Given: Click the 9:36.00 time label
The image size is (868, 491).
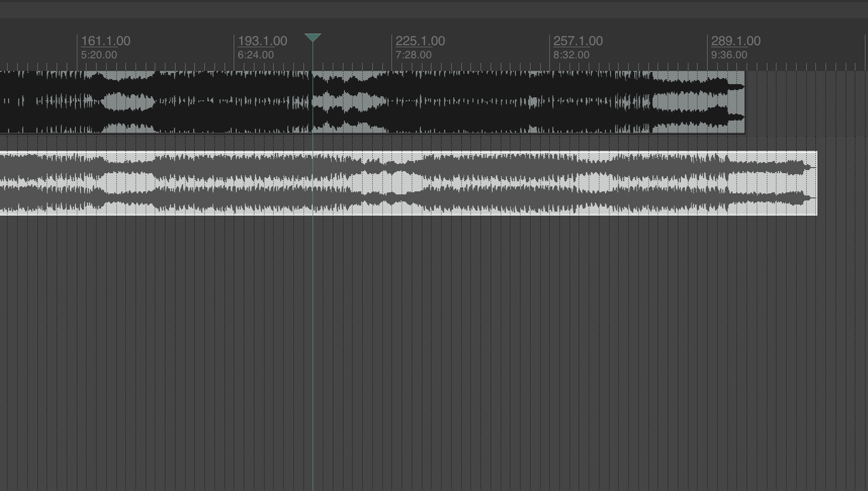Looking at the screenshot, I should coord(729,55).
